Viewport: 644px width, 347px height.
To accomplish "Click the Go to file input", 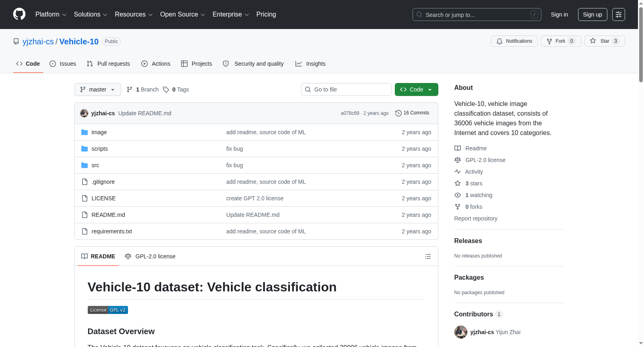I will click(x=346, y=89).
